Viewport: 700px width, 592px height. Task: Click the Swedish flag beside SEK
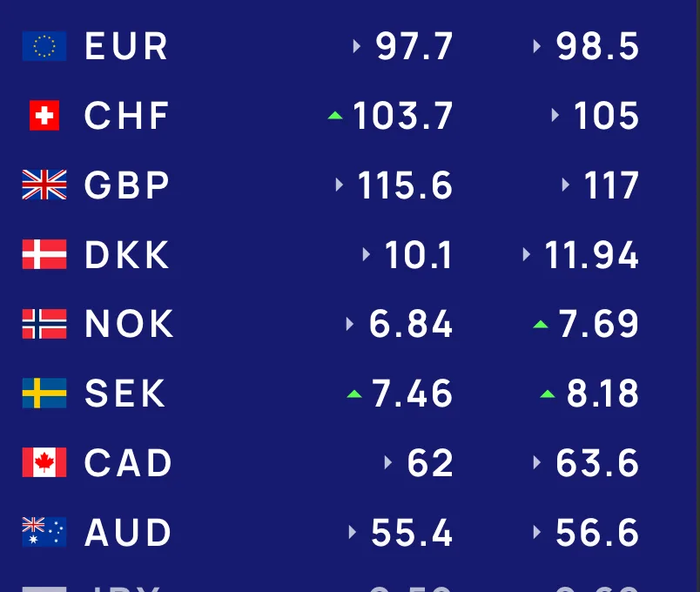(x=44, y=393)
